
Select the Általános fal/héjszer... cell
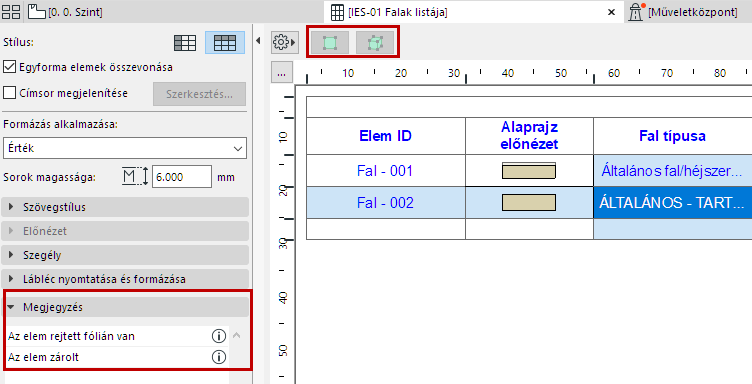pos(672,171)
